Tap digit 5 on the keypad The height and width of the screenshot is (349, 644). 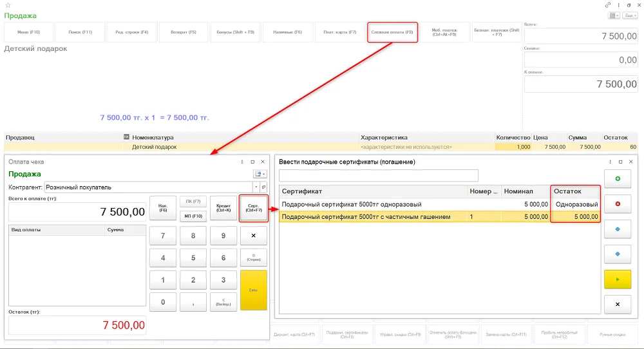[193, 258]
